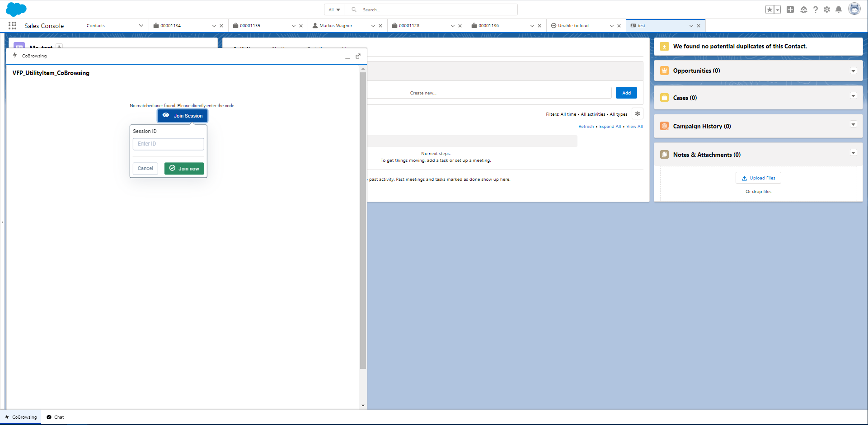
Task: Open the App Launcher grid icon
Action: click(13, 26)
